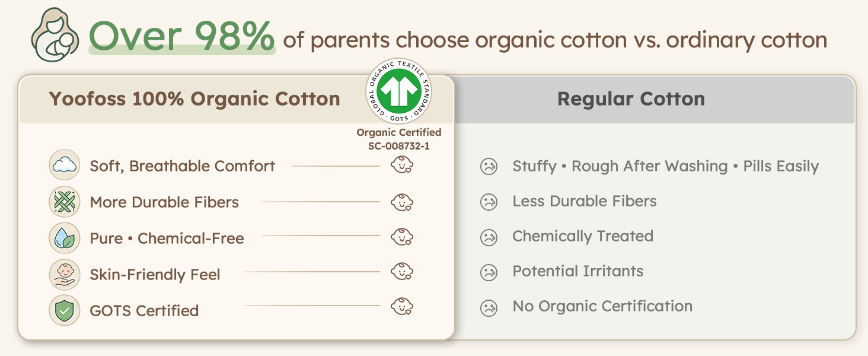The height and width of the screenshot is (356, 868).
Task: Click the sad face beside No Organic Certification
Action: (489, 308)
